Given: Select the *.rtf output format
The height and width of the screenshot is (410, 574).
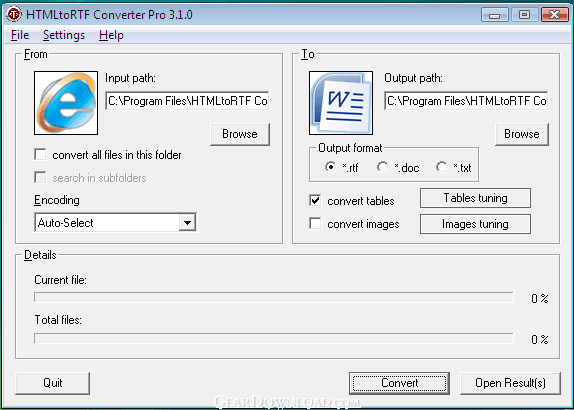Looking at the screenshot, I should [x=330, y=167].
